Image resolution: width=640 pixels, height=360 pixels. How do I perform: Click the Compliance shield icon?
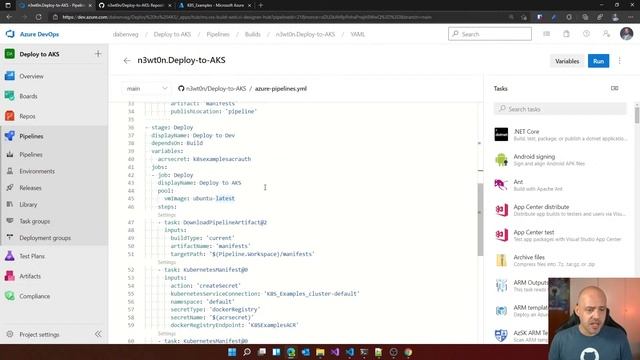click(x=10, y=296)
